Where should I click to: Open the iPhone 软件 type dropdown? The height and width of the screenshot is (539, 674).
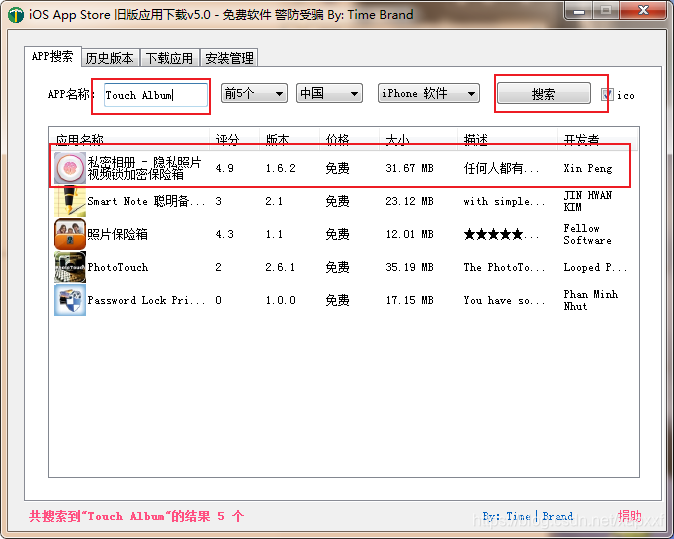coord(429,93)
